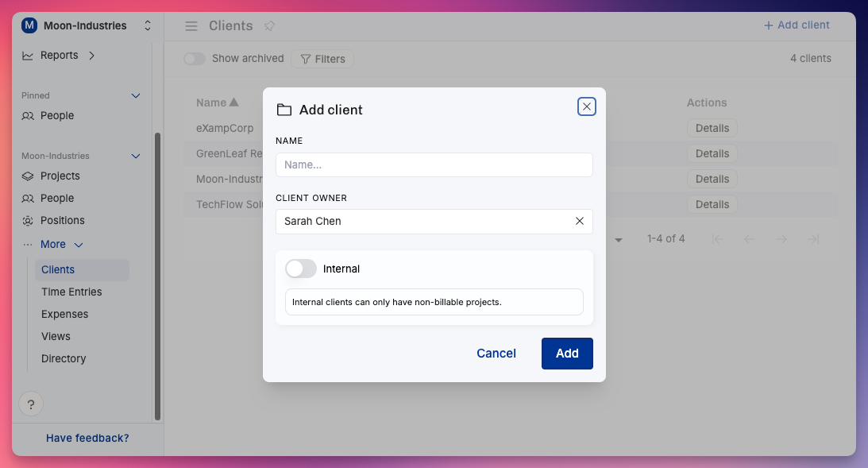Open Views in the sidebar

tap(56, 336)
